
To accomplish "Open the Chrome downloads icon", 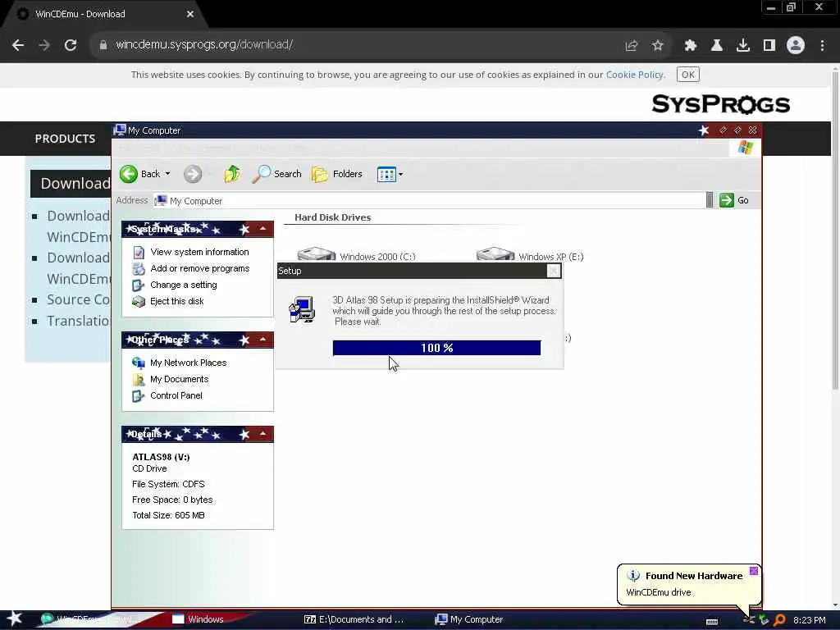I will (x=743, y=46).
